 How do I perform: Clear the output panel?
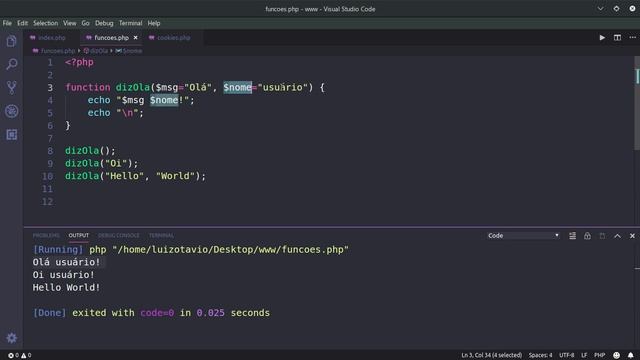[x=572, y=236]
